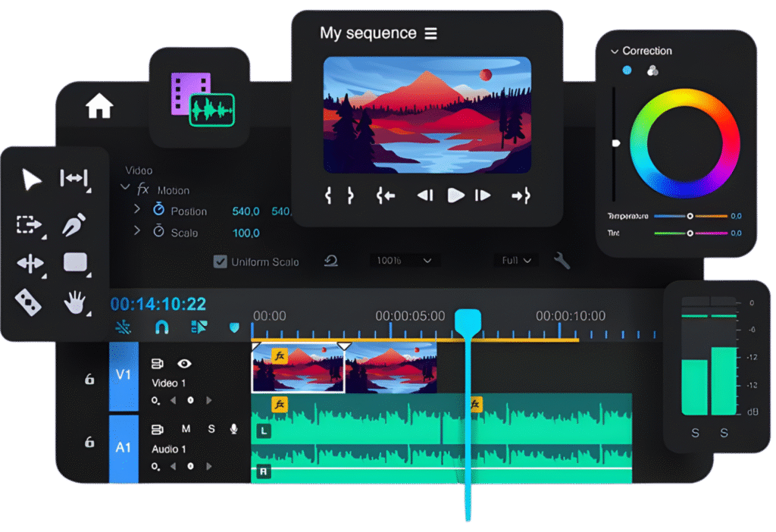This screenshot has height=532, width=776.
Task: Click the Temperature slider handle
Action: click(x=690, y=216)
